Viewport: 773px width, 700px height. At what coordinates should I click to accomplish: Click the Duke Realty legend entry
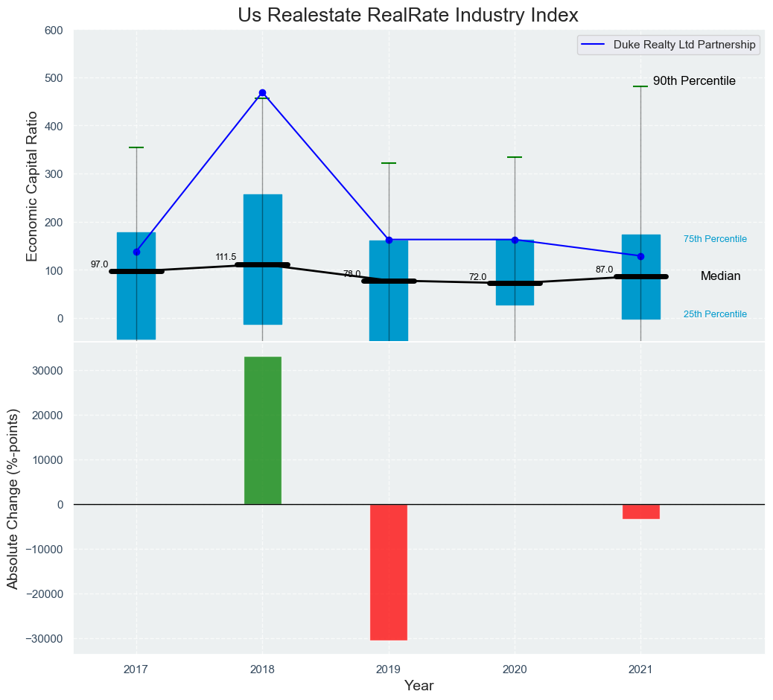point(669,45)
